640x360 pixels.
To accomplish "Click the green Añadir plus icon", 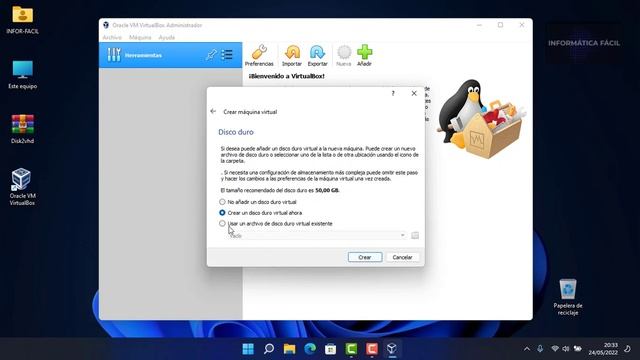I will tap(364, 56).
